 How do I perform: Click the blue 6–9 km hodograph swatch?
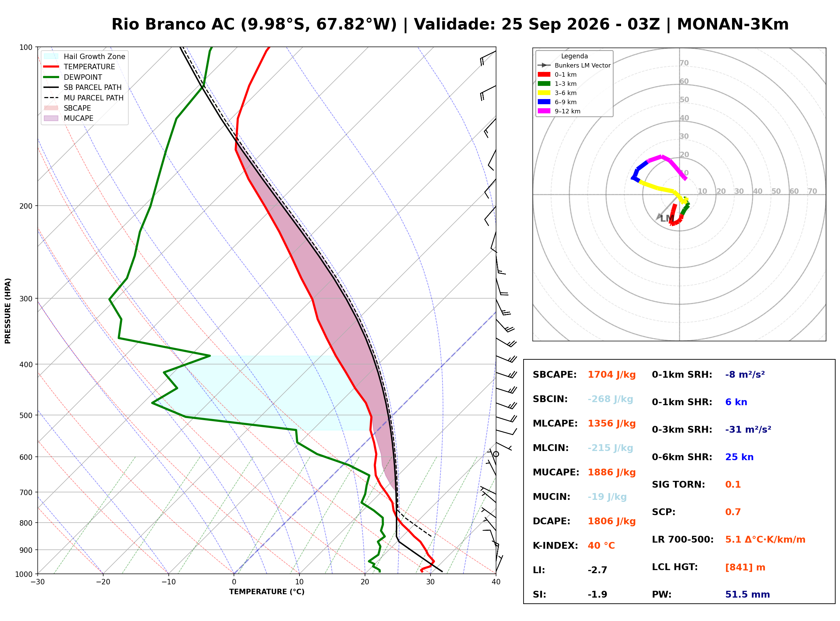click(x=544, y=102)
